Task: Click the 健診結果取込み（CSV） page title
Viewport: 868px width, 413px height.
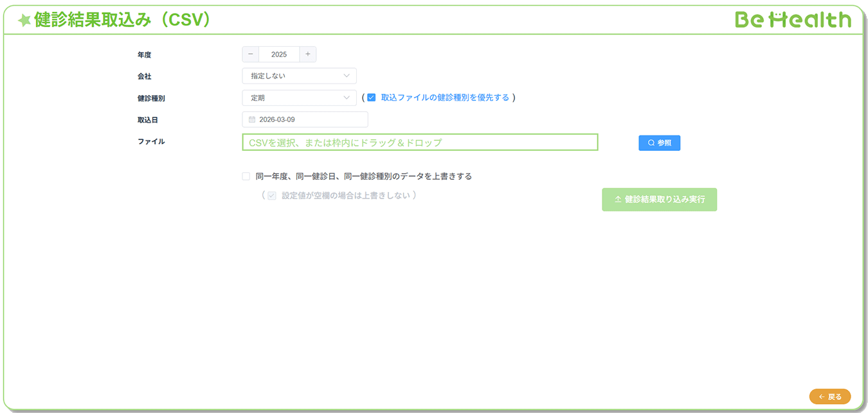Action: tap(122, 20)
